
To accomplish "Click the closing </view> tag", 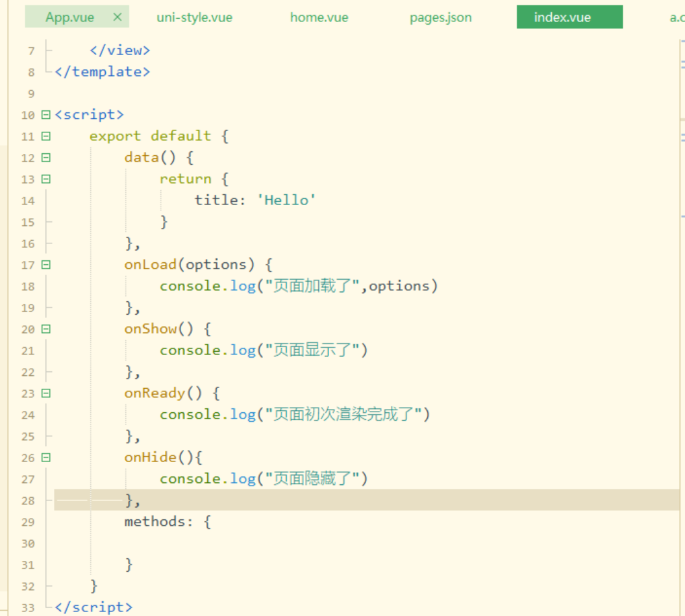I will 120,50.
